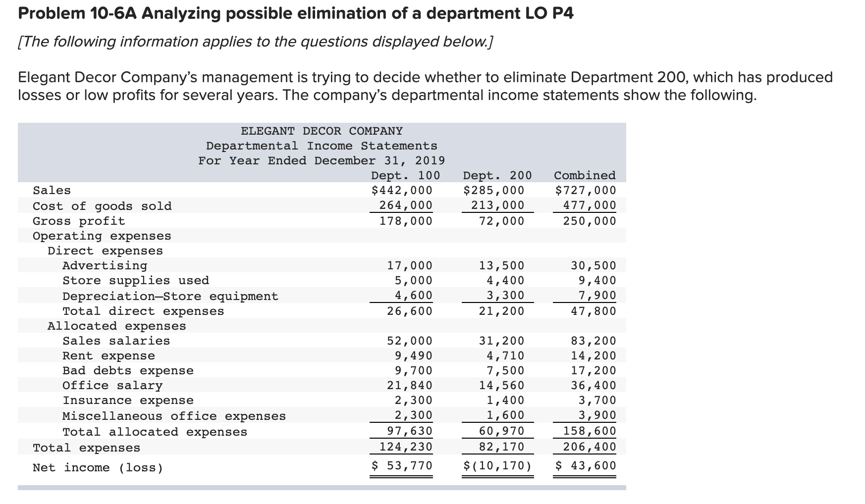Screen dimensions: 865x504
Task: Click the 'Total direct expenses' label
Action: coord(143,311)
